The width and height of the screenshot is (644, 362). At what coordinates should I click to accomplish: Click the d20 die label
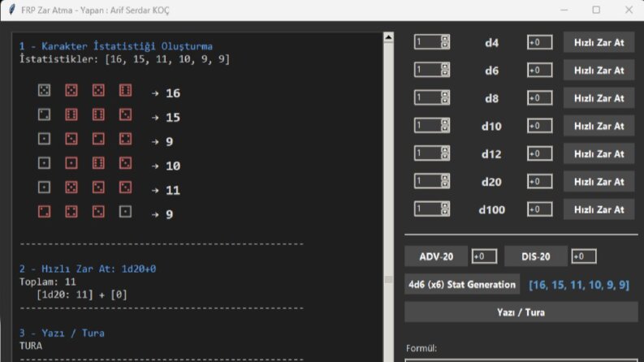click(491, 182)
